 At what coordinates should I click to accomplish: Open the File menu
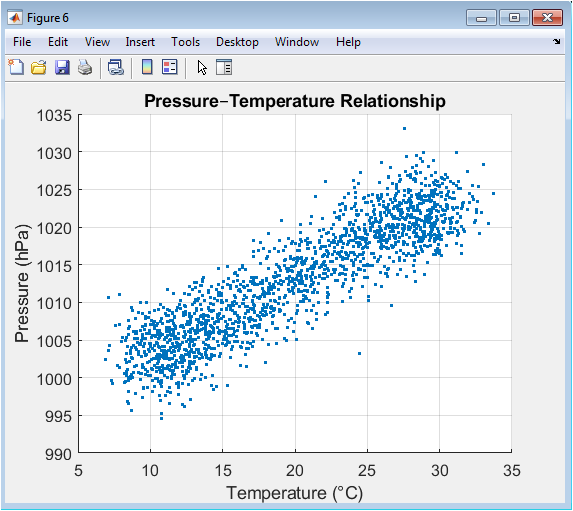pyautogui.click(x=22, y=42)
